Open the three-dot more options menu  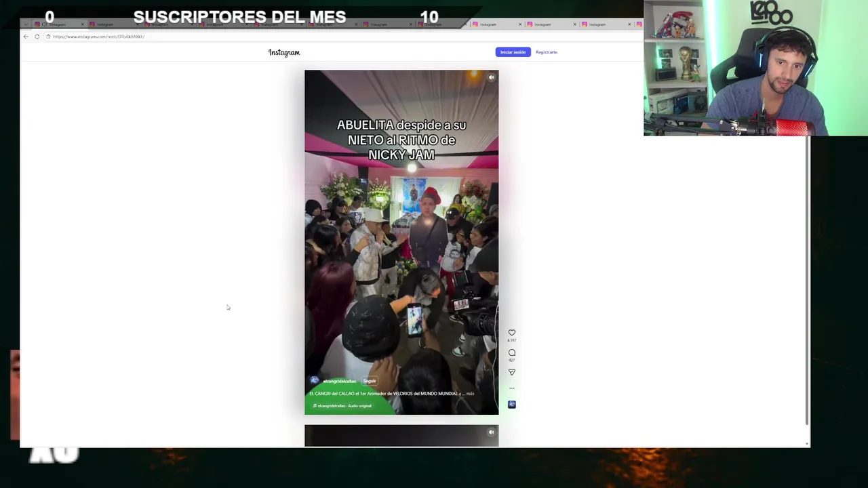tap(512, 388)
